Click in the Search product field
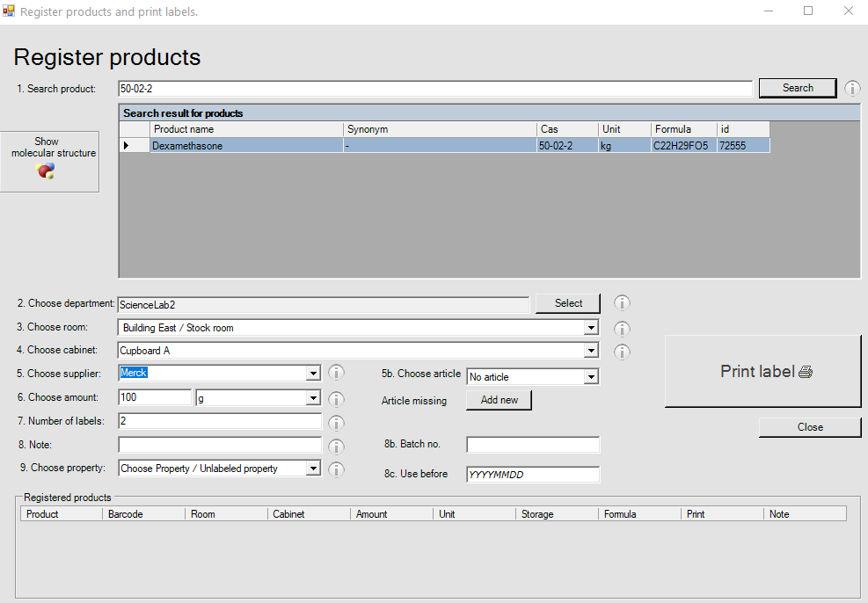Screen dimensions: 868x603 point(435,89)
